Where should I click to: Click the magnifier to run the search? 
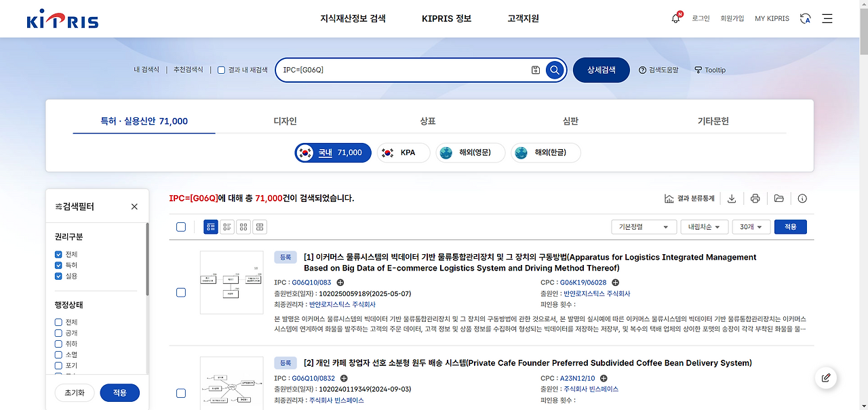(554, 70)
